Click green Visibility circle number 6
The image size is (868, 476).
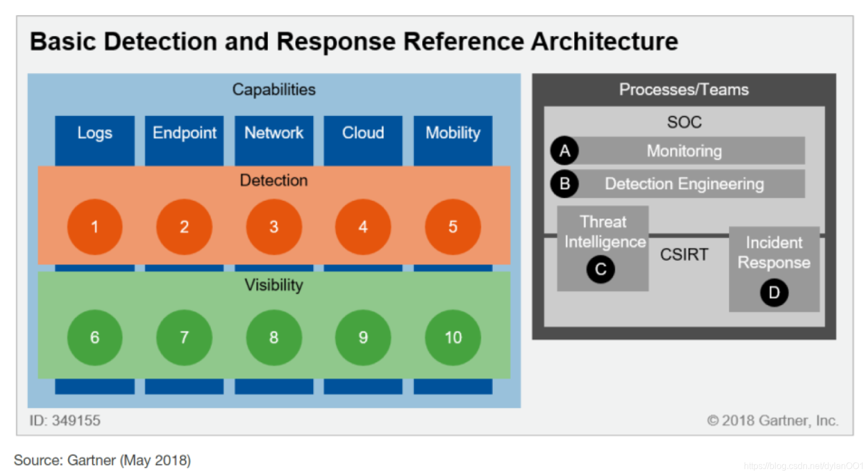95,337
